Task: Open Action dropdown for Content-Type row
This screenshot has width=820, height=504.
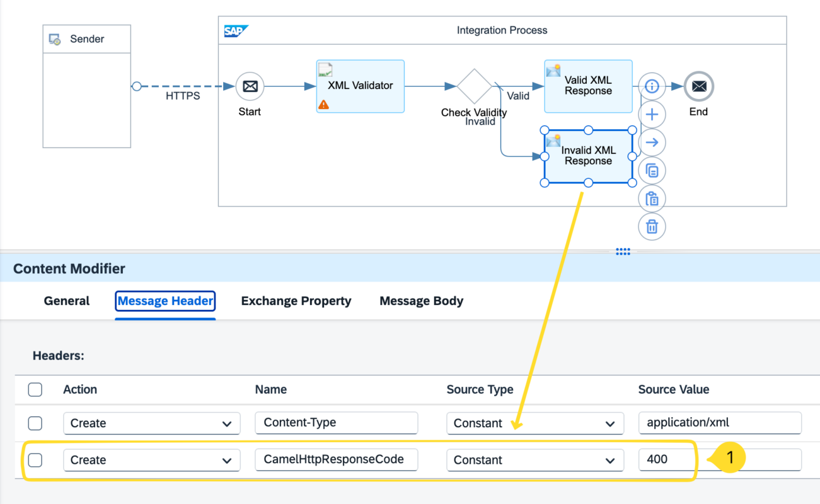Action: tap(151, 423)
